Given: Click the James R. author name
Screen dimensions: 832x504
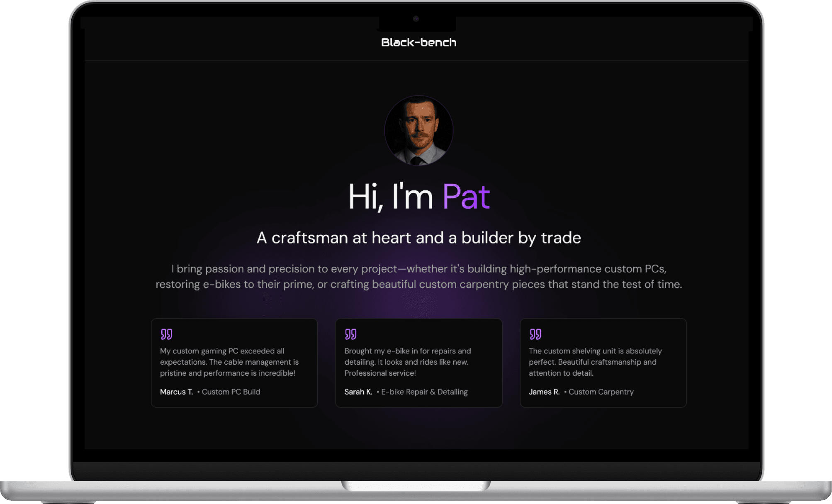Looking at the screenshot, I should (x=544, y=392).
